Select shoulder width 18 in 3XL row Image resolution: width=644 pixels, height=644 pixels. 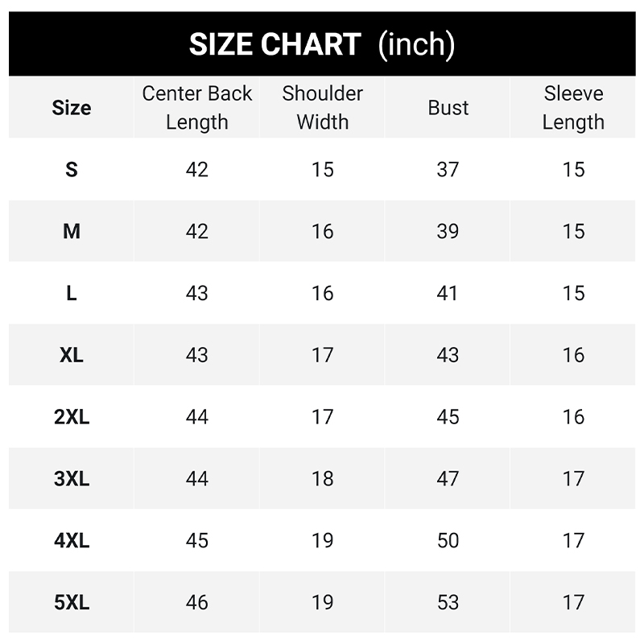323,478
